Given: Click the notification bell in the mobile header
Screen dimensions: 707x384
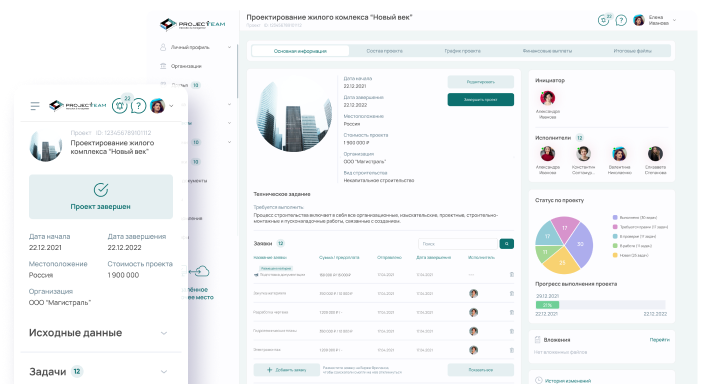Looking at the screenshot, I should point(119,106).
